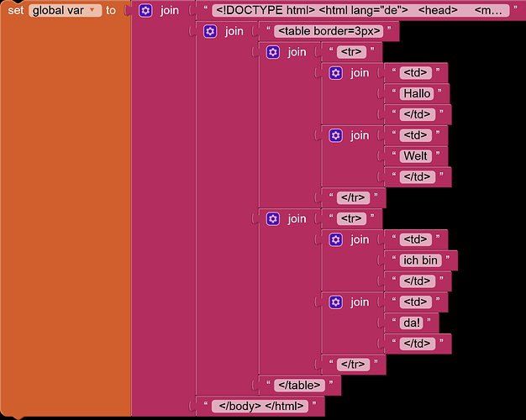This screenshot has height=420, width=526.
Task: Select the join label beside da! cell
Action: coord(360,302)
